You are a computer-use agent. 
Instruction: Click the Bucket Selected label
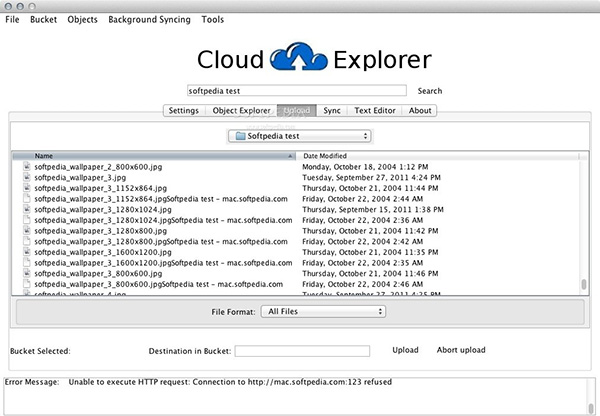pos(40,351)
